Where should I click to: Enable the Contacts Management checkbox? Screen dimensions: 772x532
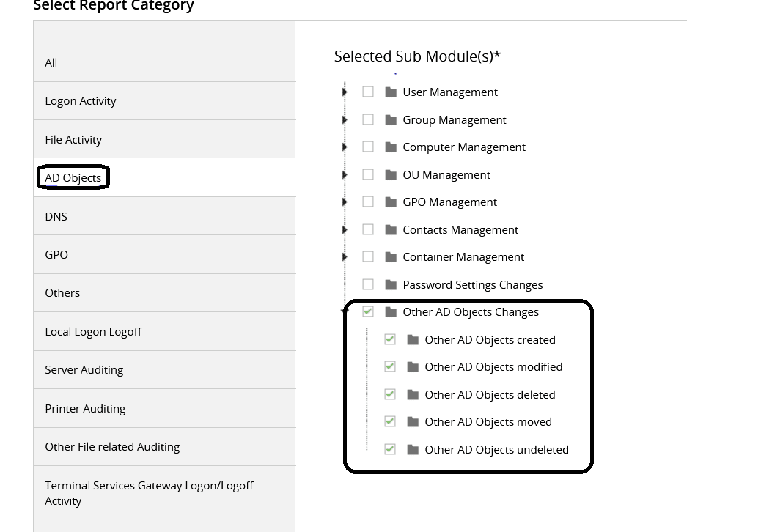(x=368, y=229)
